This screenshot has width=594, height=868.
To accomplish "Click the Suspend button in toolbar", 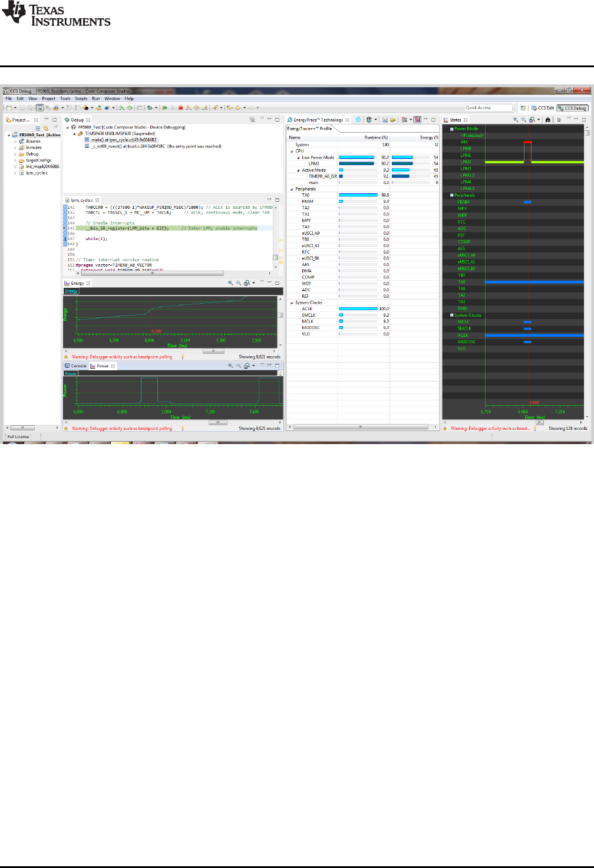I will click(173, 108).
